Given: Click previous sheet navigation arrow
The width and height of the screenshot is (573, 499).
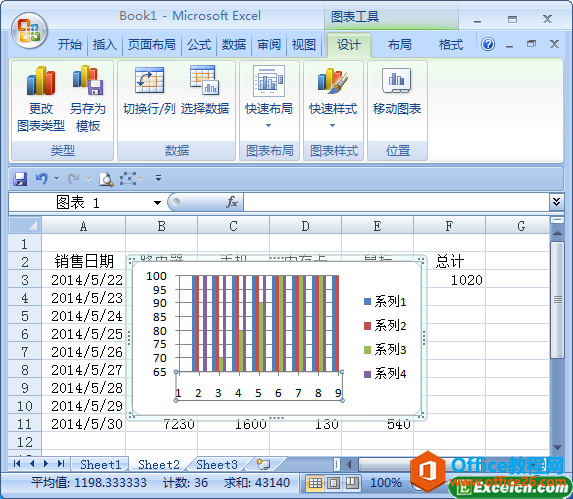Looking at the screenshot, I should tap(32, 464).
